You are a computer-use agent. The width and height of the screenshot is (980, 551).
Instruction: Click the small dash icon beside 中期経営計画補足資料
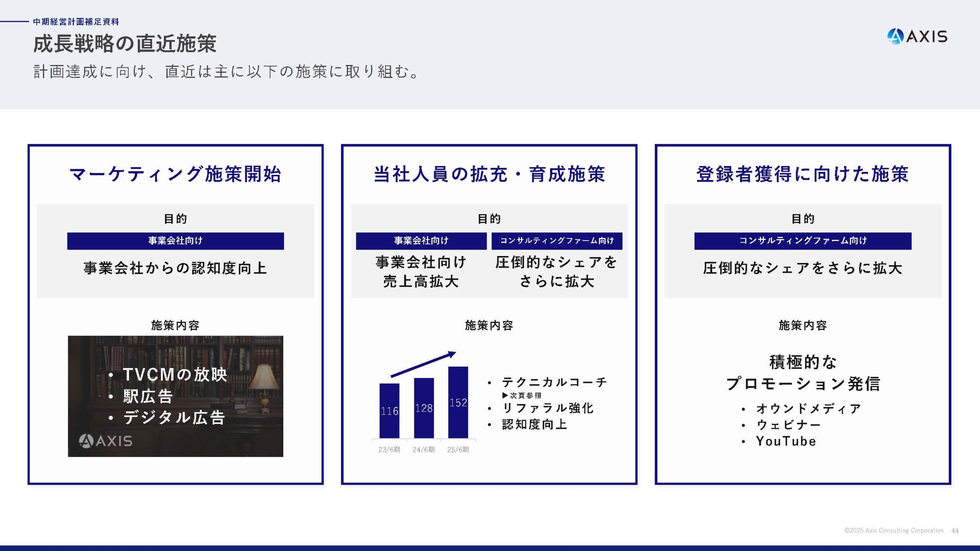[x=15, y=22]
